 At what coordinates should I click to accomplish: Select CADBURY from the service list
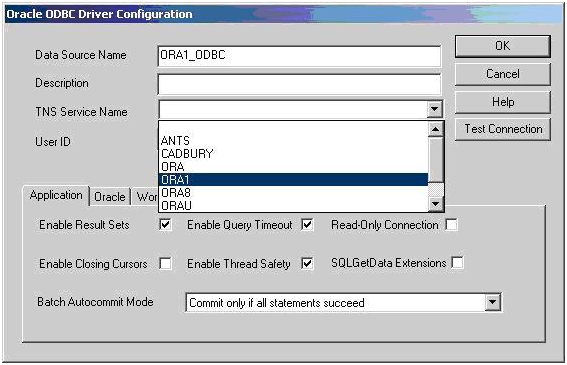click(293, 154)
